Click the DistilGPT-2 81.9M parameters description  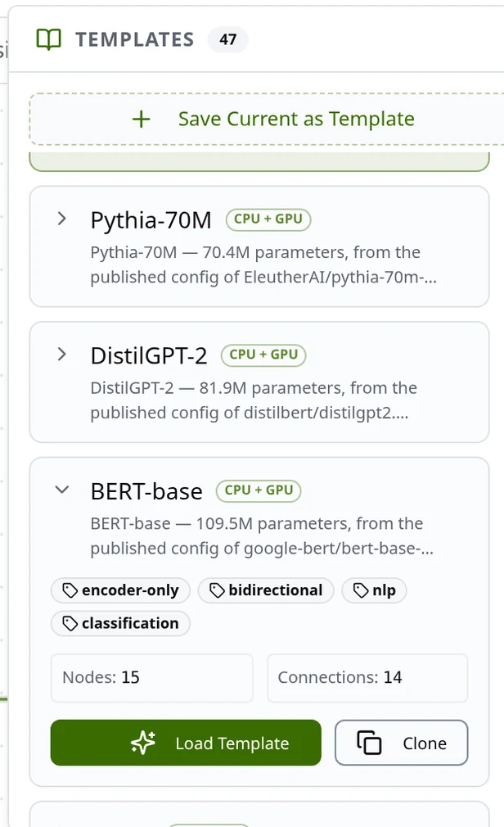254,400
